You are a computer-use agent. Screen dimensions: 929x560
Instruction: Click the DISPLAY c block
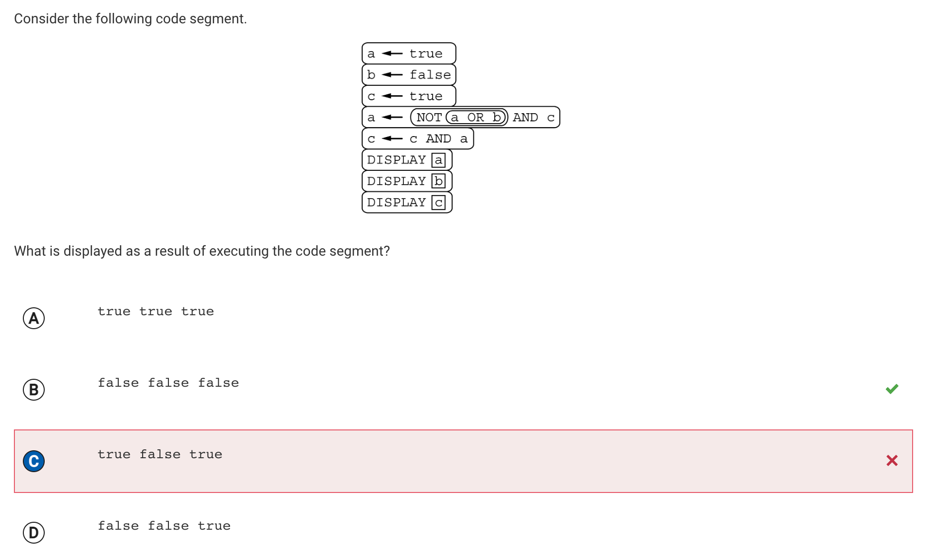pos(407,203)
